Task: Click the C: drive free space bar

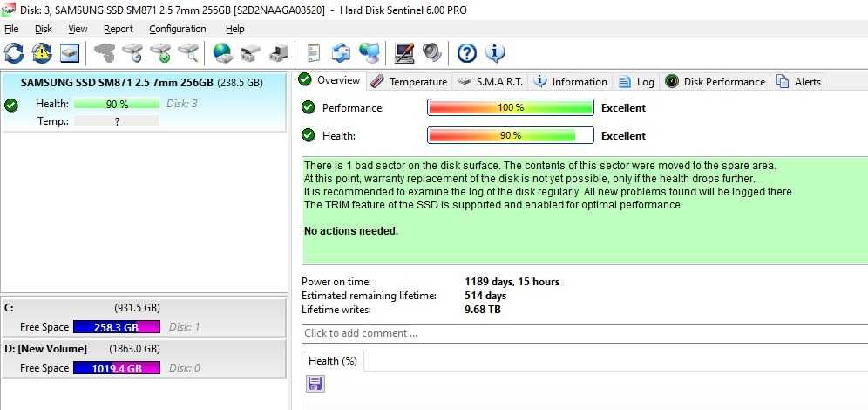Action: pos(116,327)
